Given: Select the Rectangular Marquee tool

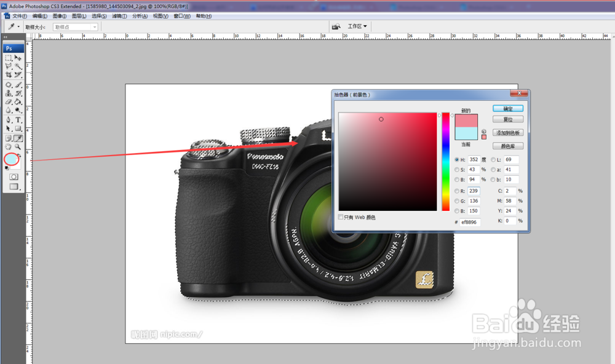Looking at the screenshot, I should (x=9, y=58).
